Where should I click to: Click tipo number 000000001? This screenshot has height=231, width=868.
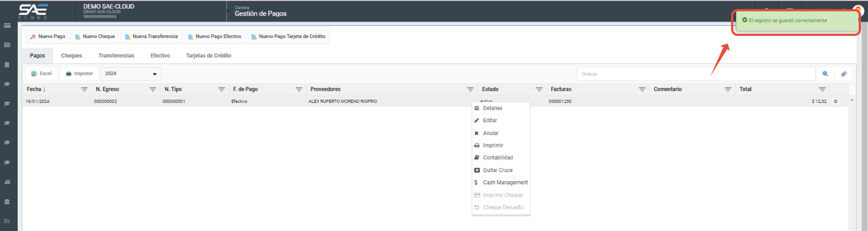click(174, 101)
